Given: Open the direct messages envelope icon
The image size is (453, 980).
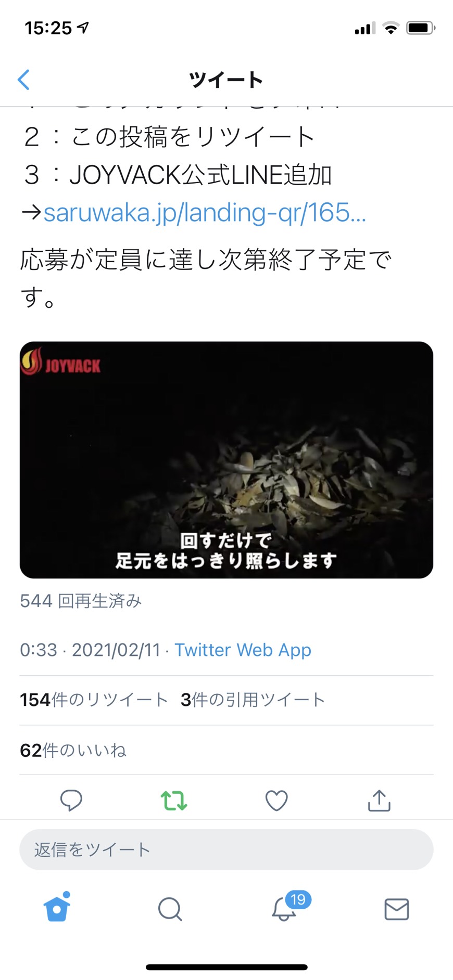Looking at the screenshot, I should pos(397,909).
